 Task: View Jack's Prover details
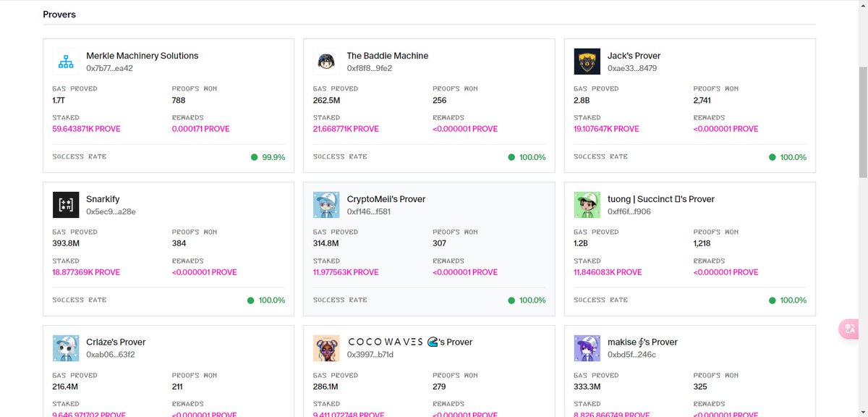point(634,56)
